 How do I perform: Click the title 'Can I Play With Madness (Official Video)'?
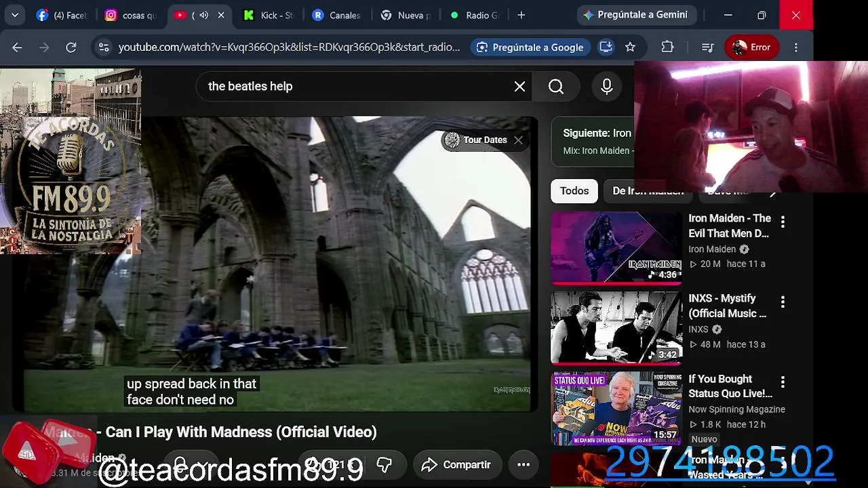pos(241,432)
